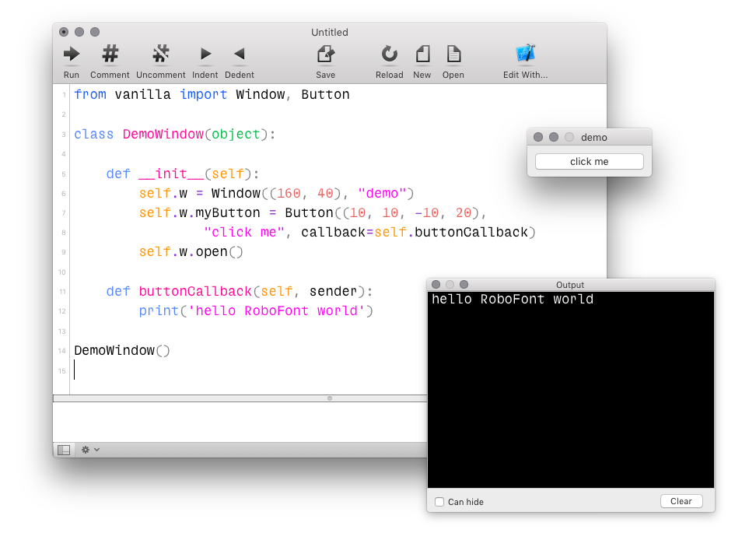Click the class name DemoWindow on line 3
Viewport: 756px width, 540px height.
pos(163,134)
